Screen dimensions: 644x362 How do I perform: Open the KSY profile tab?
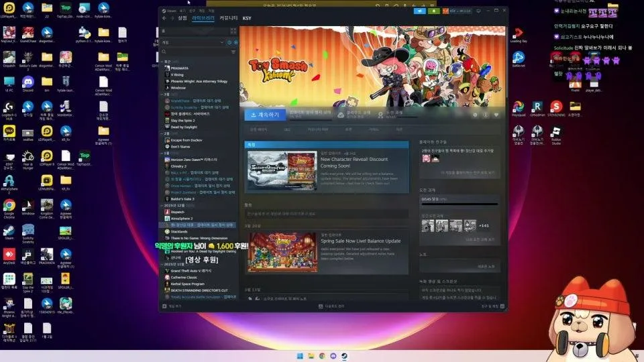click(x=247, y=18)
